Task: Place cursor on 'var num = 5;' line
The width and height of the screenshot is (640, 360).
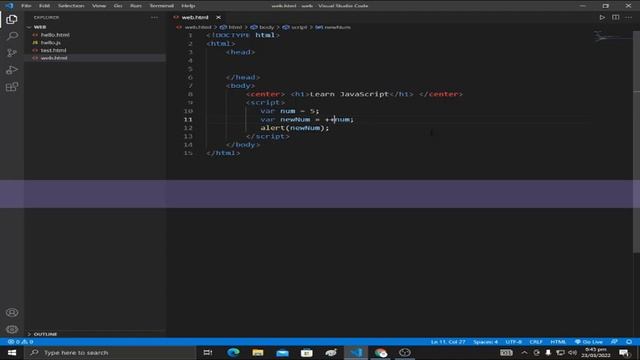Action: (x=290, y=111)
